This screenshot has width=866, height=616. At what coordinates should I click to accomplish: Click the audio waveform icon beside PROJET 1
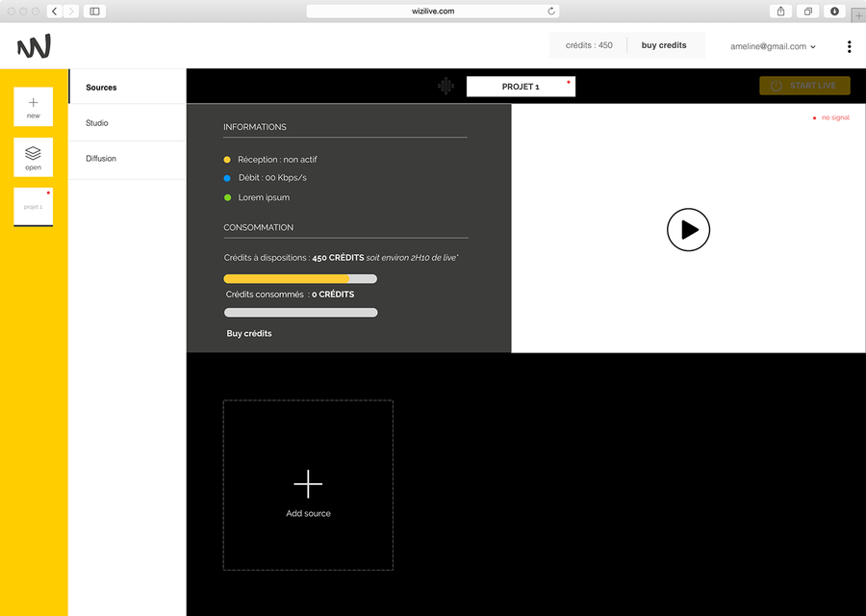446,86
